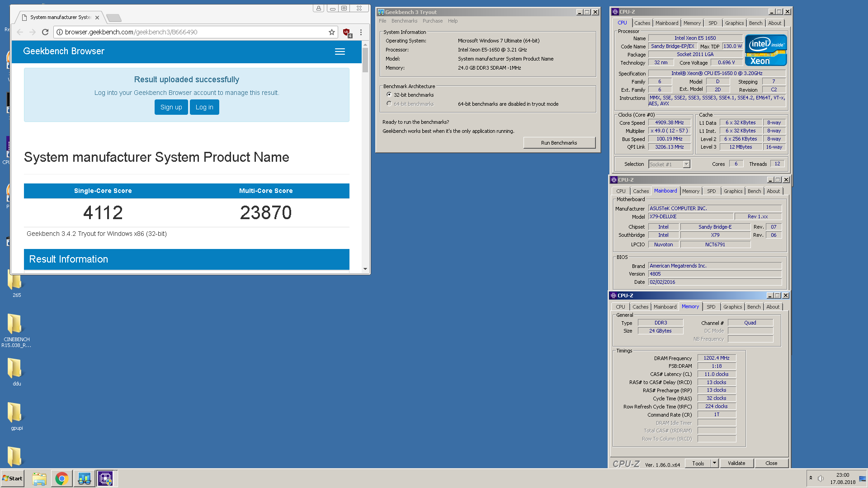Viewport: 868px width, 488px height.
Task: Click the Multi-Core score 23870
Action: tap(266, 213)
